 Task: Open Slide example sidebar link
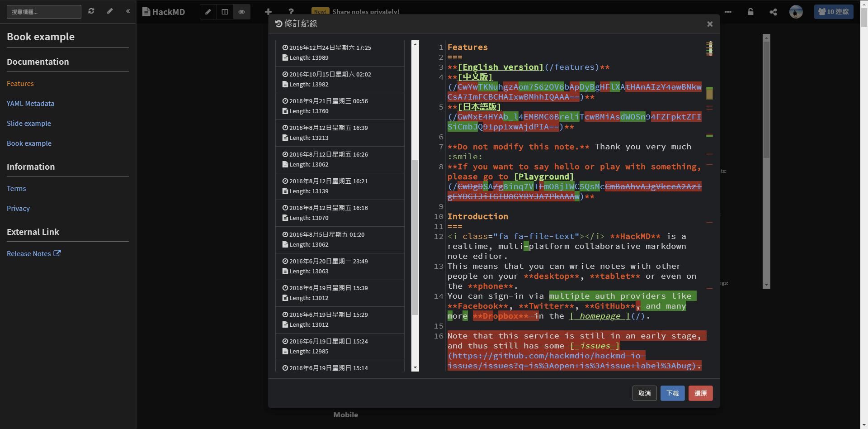point(29,124)
